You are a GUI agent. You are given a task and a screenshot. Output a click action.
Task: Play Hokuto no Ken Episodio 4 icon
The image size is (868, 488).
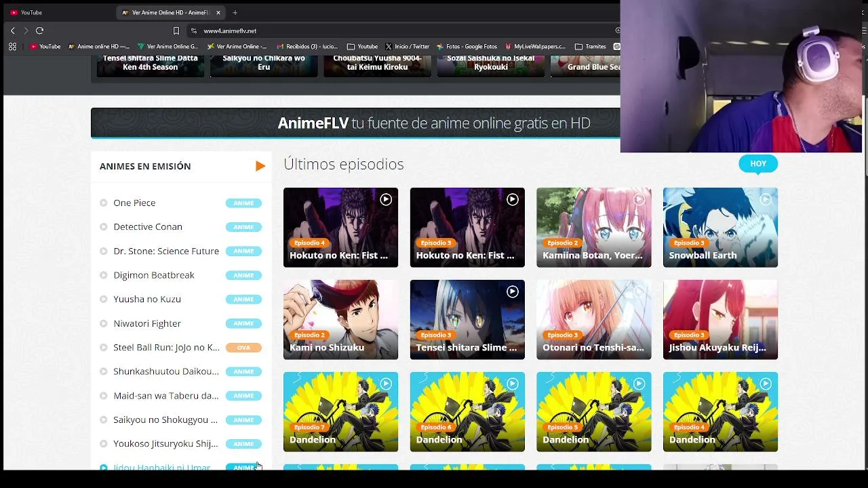pyautogui.click(x=386, y=199)
